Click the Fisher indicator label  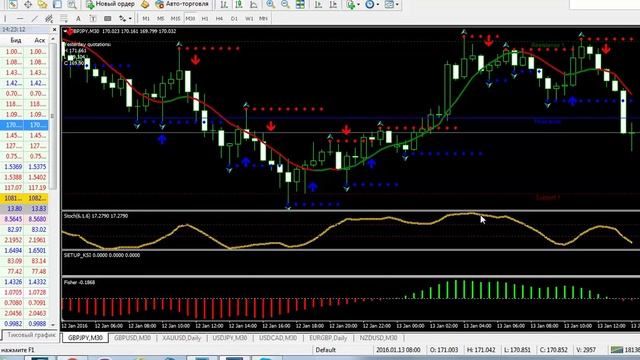point(79,282)
